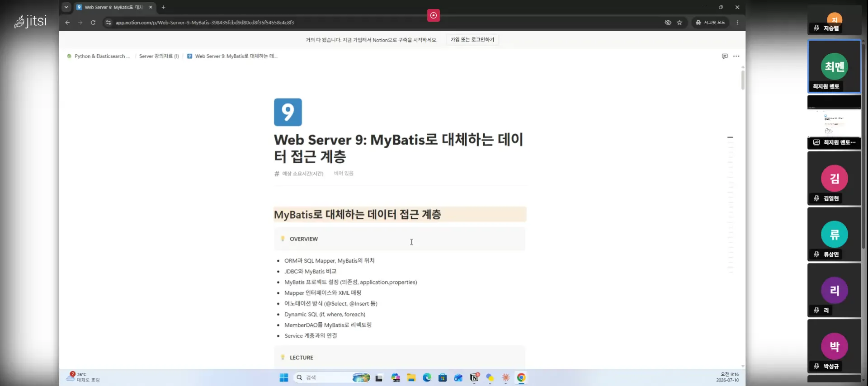The image size is (868, 386).
Task: Close the Web Server 9 browser tab
Action: pyautogui.click(x=151, y=7)
